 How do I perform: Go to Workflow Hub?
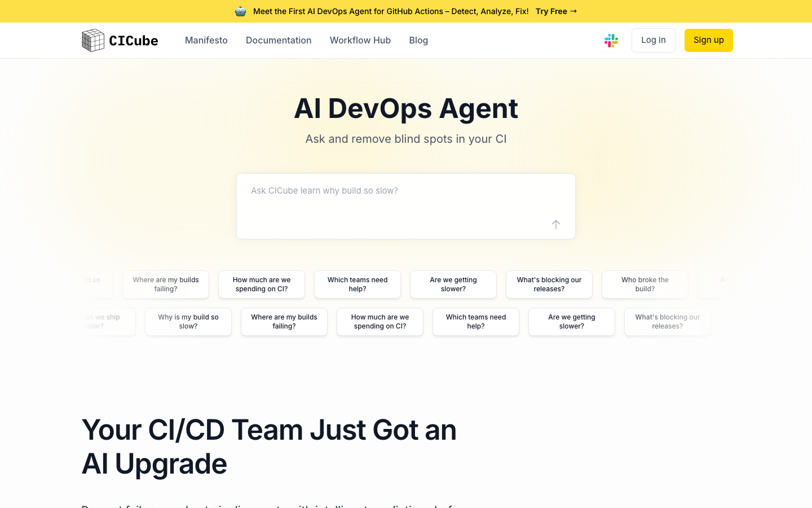(360, 40)
